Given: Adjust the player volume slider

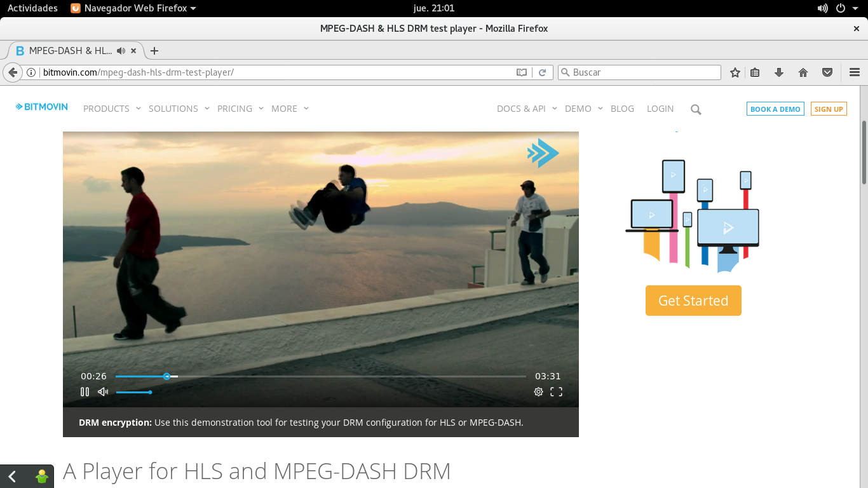Looking at the screenshot, I should tap(133, 392).
